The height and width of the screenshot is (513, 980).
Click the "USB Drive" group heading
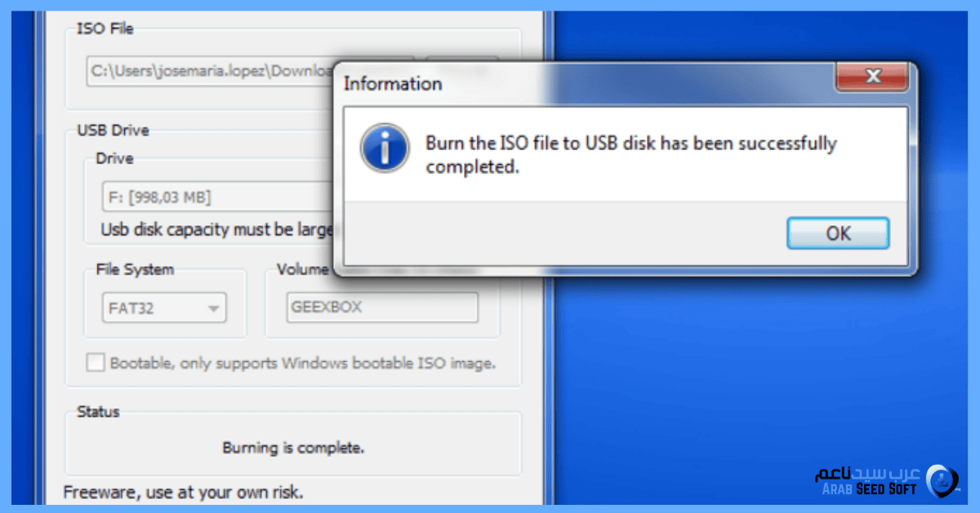pyautogui.click(x=113, y=130)
